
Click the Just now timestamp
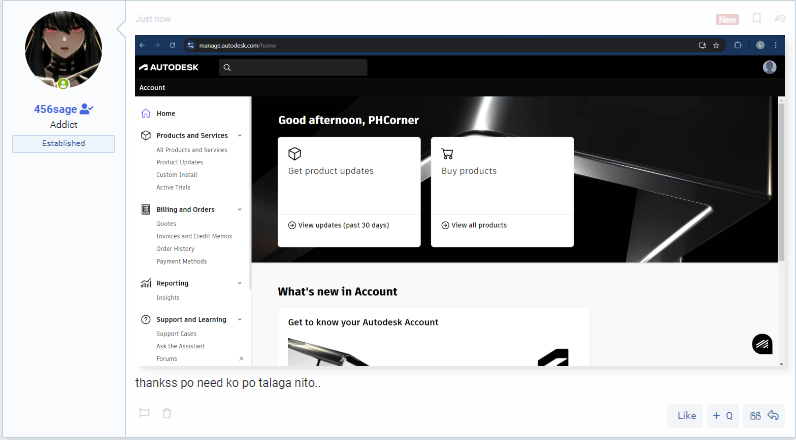click(x=153, y=19)
